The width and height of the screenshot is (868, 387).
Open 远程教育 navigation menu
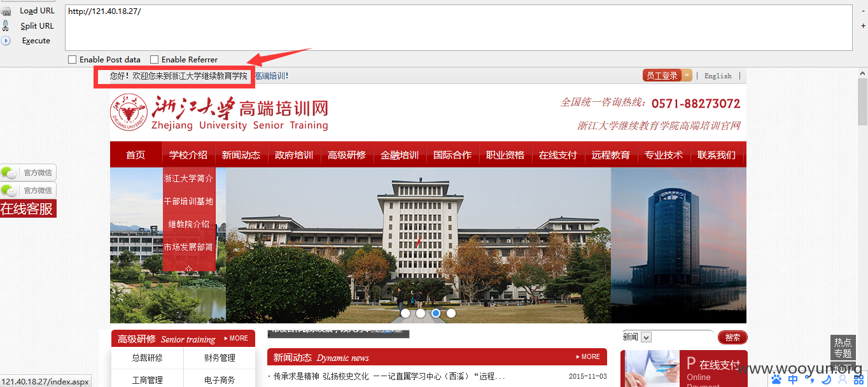pyautogui.click(x=611, y=155)
